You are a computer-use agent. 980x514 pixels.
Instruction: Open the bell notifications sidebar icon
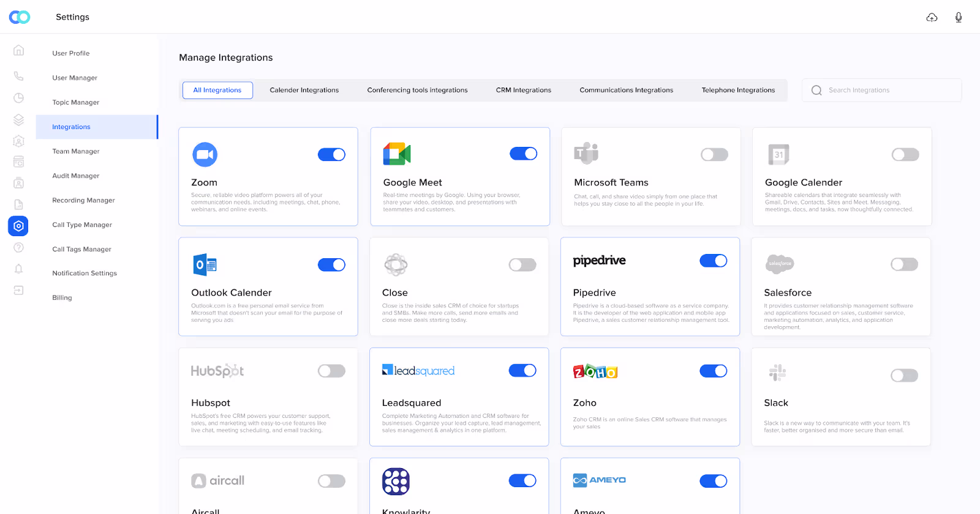click(18, 269)
